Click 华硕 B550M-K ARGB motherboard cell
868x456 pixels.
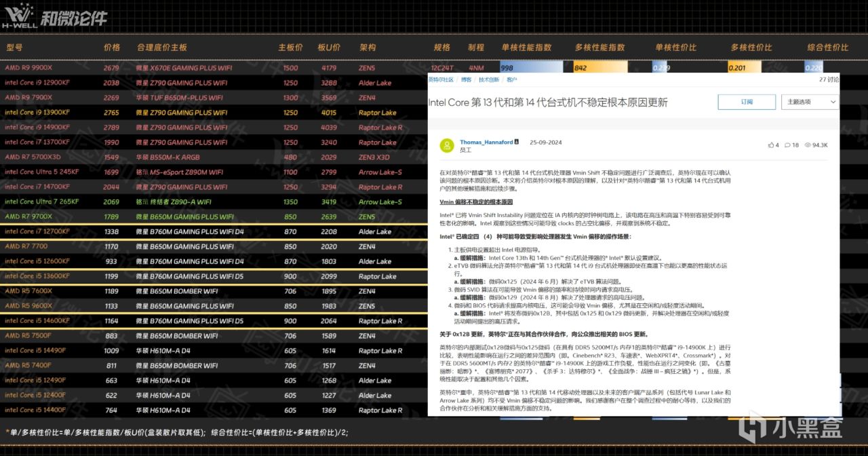(x=167, y=157)
